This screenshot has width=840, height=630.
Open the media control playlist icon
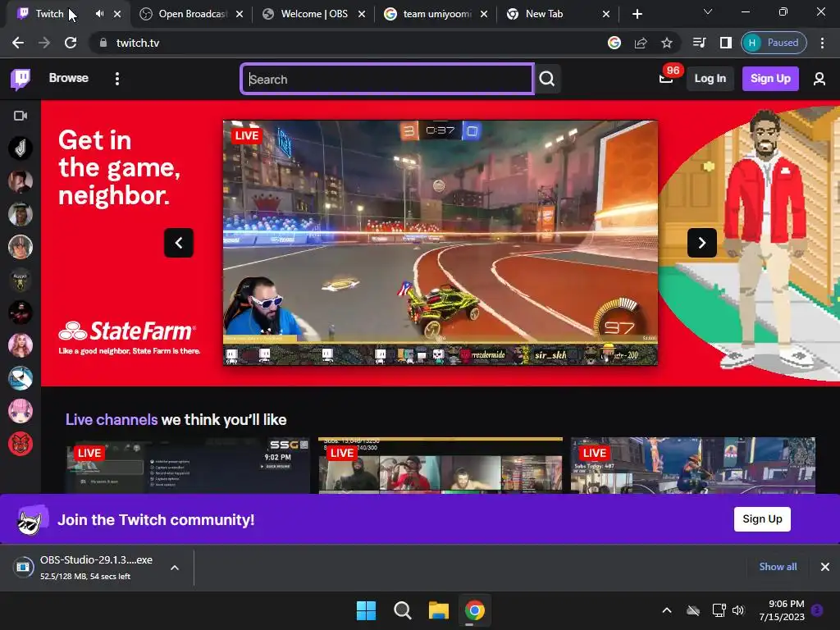(x=699, y=43)
